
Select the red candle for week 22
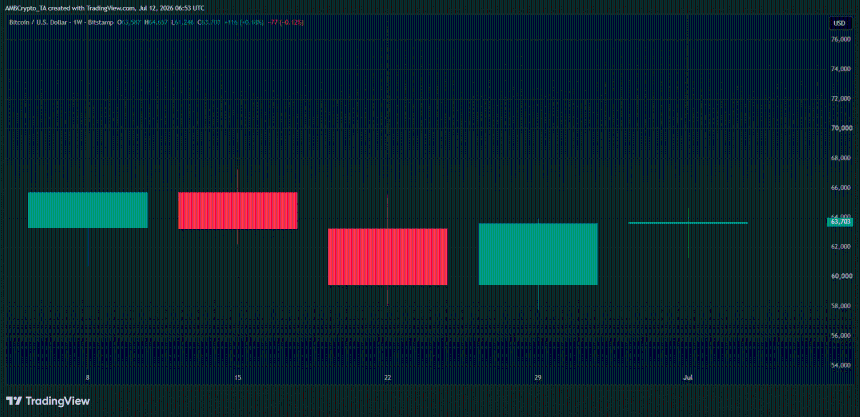tap(388, 256)
